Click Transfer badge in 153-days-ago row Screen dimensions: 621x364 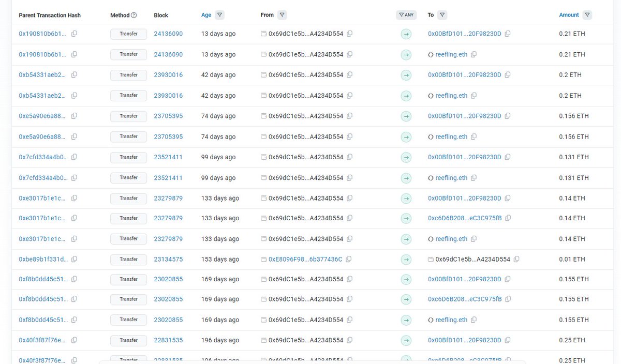click(128, 259)
